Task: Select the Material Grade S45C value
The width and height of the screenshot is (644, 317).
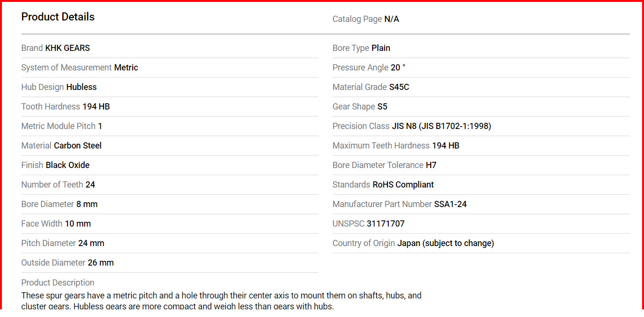Action: coord(399,87)
